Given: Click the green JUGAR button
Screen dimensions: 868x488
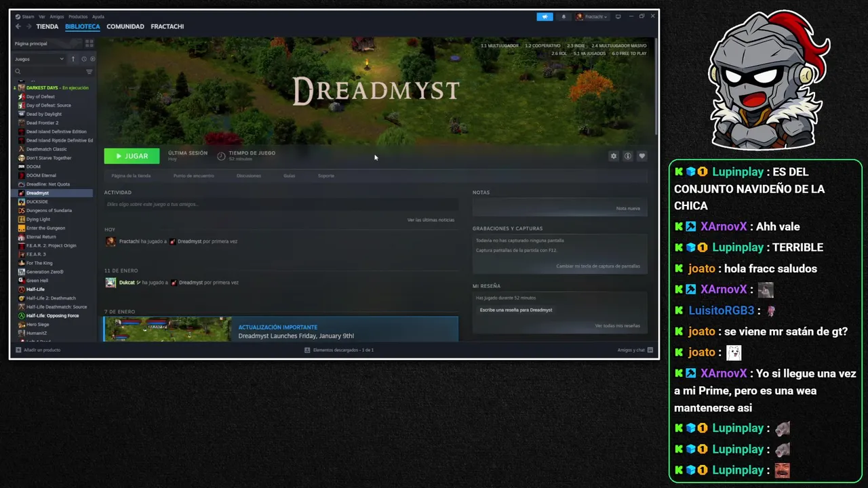Looking at the screenshot, I should point(132,156).
